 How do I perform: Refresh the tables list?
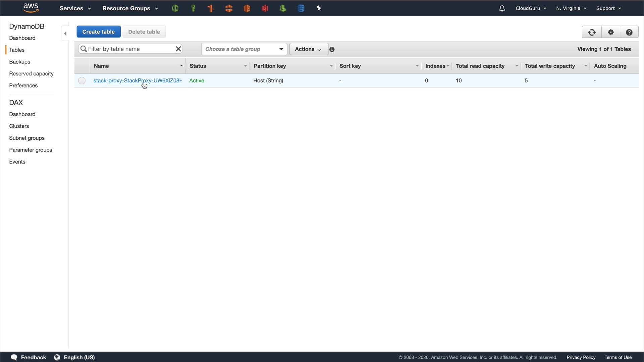point(592,32)
